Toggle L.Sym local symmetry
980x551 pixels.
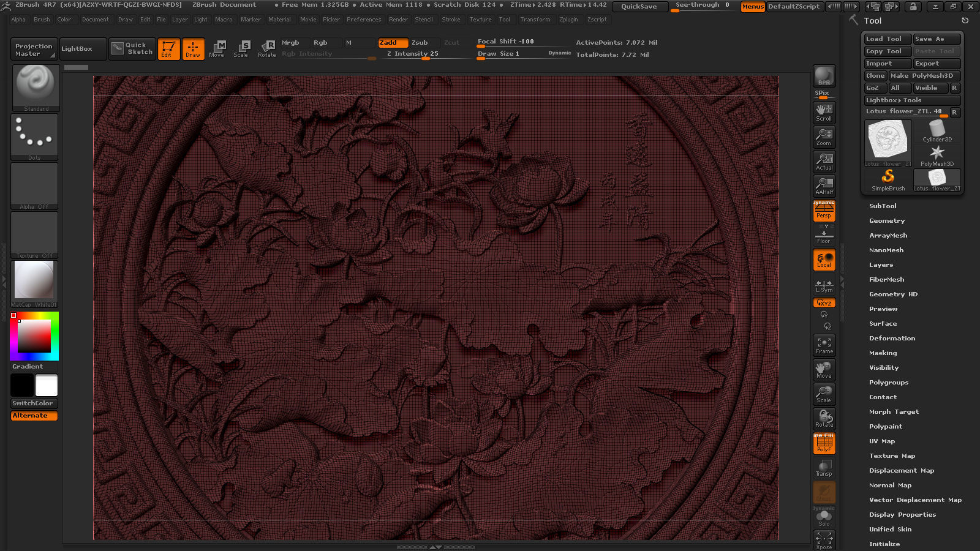(x=824, y=286)
